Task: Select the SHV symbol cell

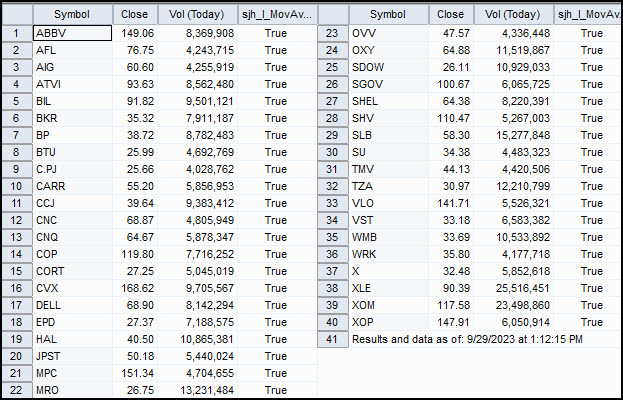Action: point(389,118)
